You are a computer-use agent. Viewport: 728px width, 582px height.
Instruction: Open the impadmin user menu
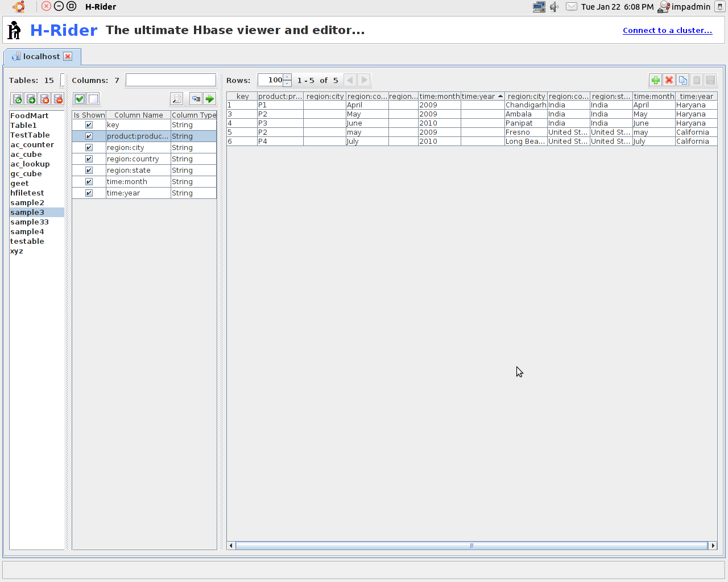(684, 7)
